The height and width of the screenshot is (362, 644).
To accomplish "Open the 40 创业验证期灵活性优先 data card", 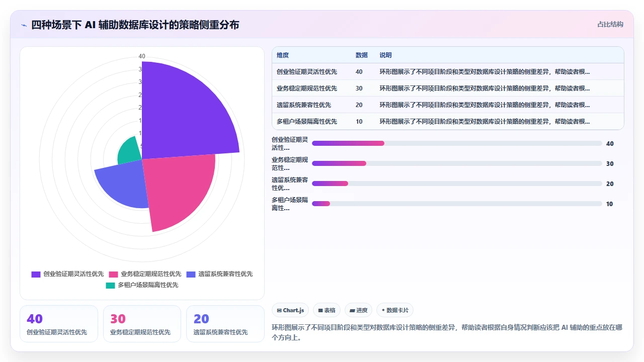I will click(59, 324).
